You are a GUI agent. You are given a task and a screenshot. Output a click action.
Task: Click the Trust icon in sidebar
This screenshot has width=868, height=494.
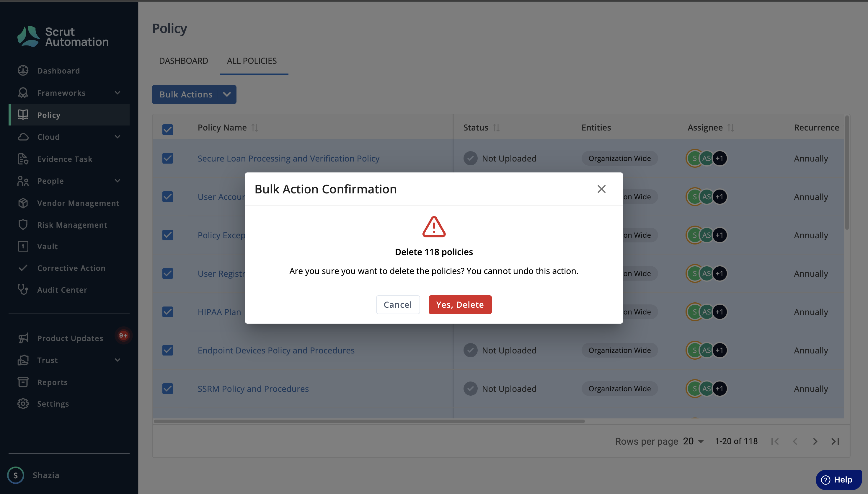(23, 360)
